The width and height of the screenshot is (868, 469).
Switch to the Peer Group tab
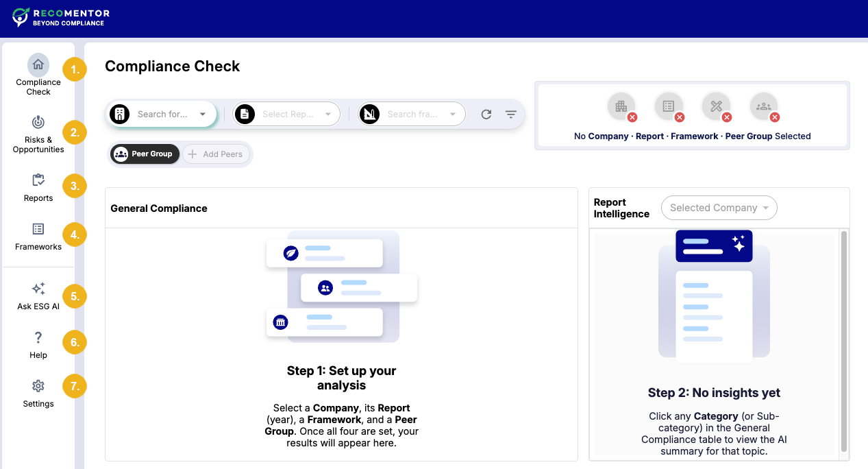pos(145,154)
